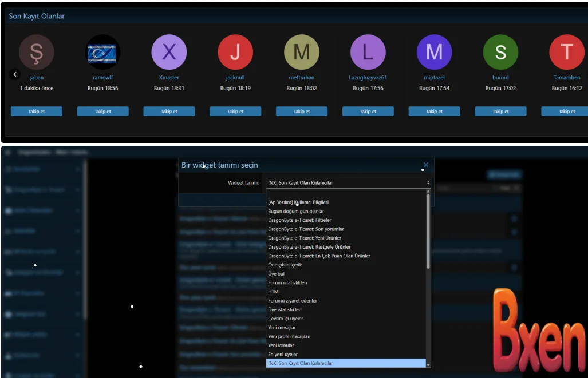Click Lazogluayvaz61's purple L avatar
The width and height of the screenshot is (588, 378).
[x=368, y=52]
